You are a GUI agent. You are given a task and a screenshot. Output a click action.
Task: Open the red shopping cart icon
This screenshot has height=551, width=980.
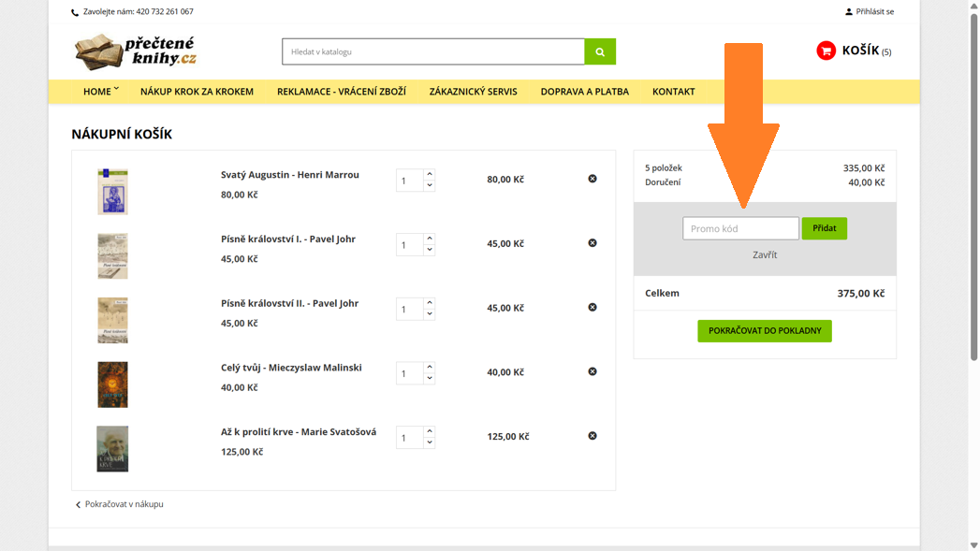(x=826, y=51)
